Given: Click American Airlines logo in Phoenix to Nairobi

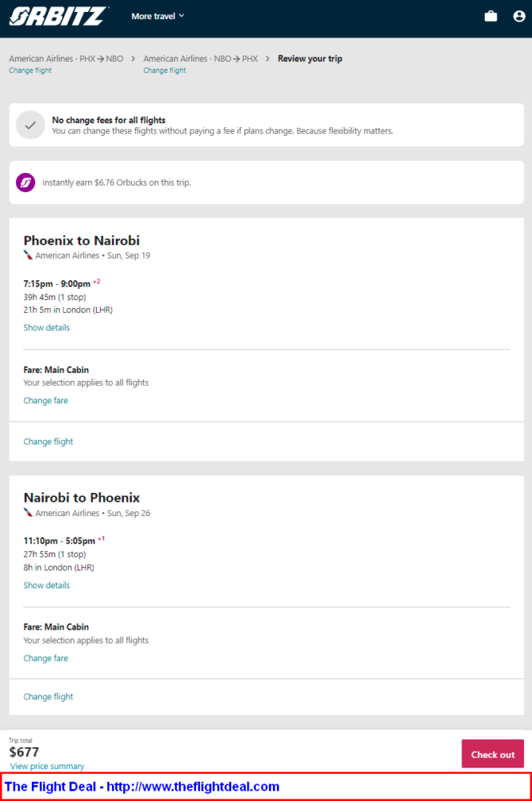Looking at the screenshot, I should pos(28,255).
